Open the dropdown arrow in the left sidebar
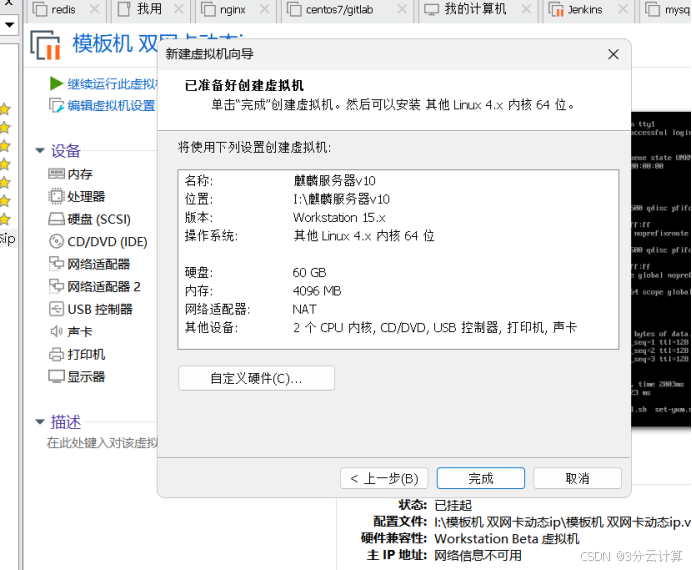 coord(8,25)
